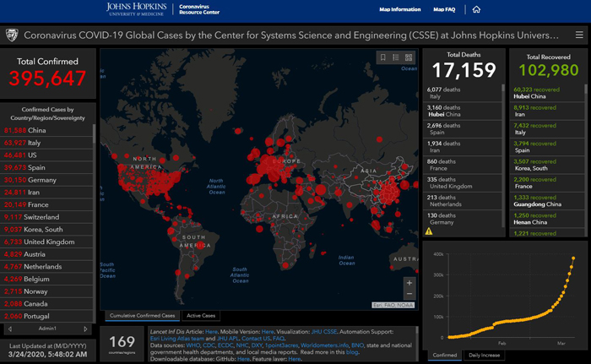Screen dimensions: 591x364
Task: Click the 3,507 recovered Korea, South entry
Action: 547,165
